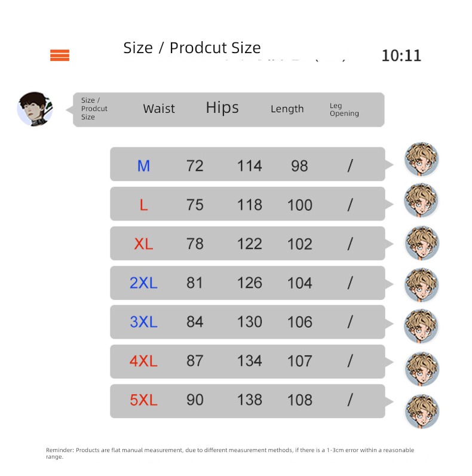Viewport: 472px width, 476px height.
Task: Select the red L size label
Action: click(x=143, y=205)
